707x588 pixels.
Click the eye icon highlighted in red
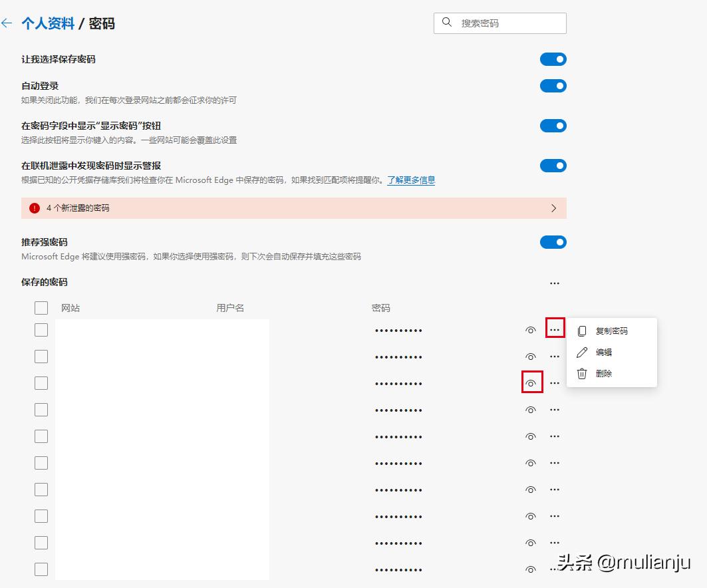[x=530, y=383]
